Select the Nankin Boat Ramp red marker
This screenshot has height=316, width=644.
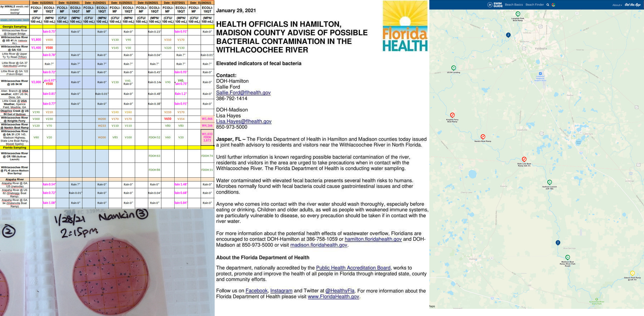click(483, 137)
